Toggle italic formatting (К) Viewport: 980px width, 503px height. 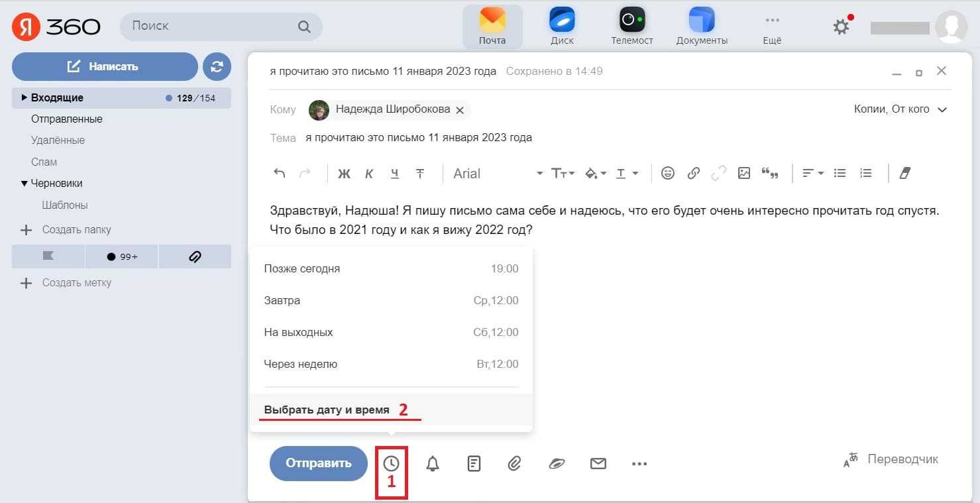tap(369, 174)
